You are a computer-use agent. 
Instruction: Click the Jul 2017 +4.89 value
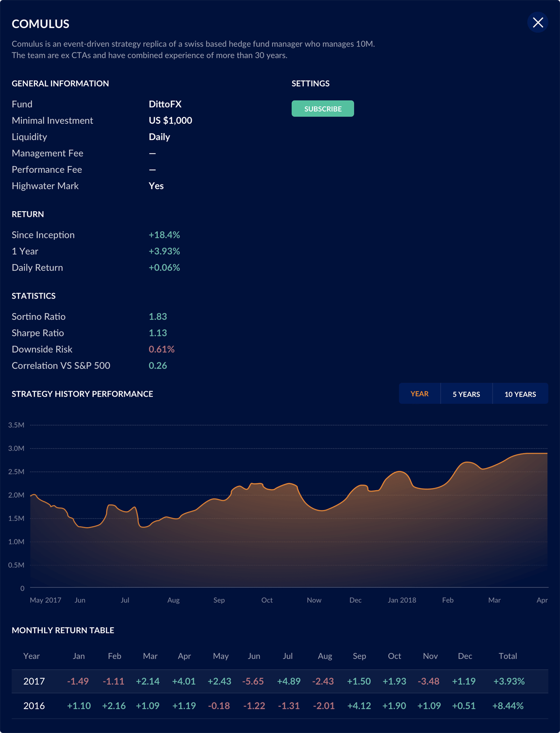pos(289,681)
